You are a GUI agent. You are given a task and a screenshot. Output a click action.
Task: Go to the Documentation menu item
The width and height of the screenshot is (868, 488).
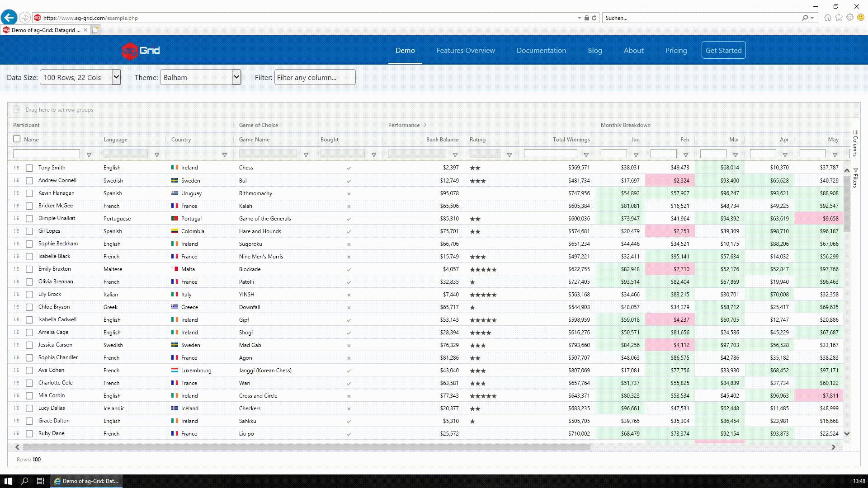pos(541,51)
